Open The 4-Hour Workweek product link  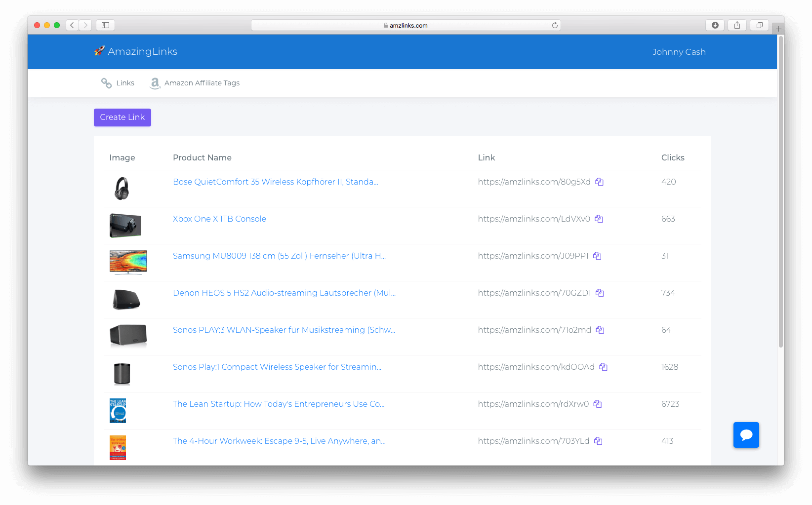pyautogui.click(x=280, y=441)
